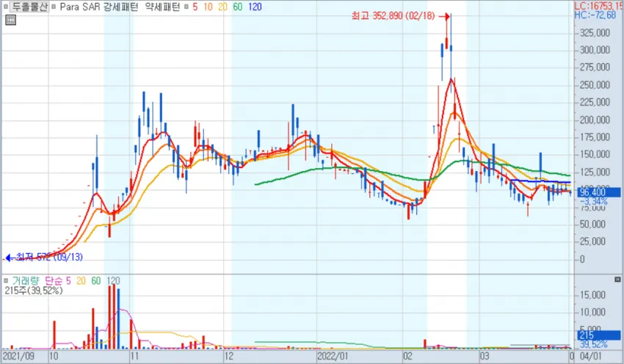
Task: Click the 12 month date axis label
Action: point(229,356)
